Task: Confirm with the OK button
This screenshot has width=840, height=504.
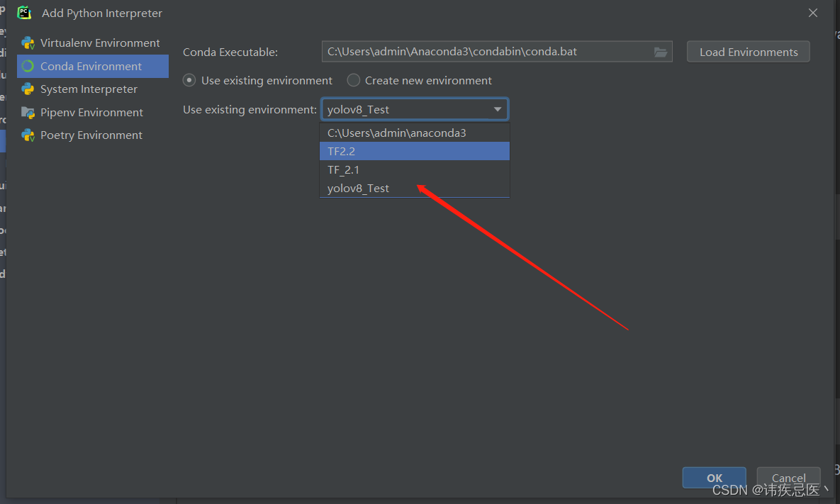Action: pos(714,478)
